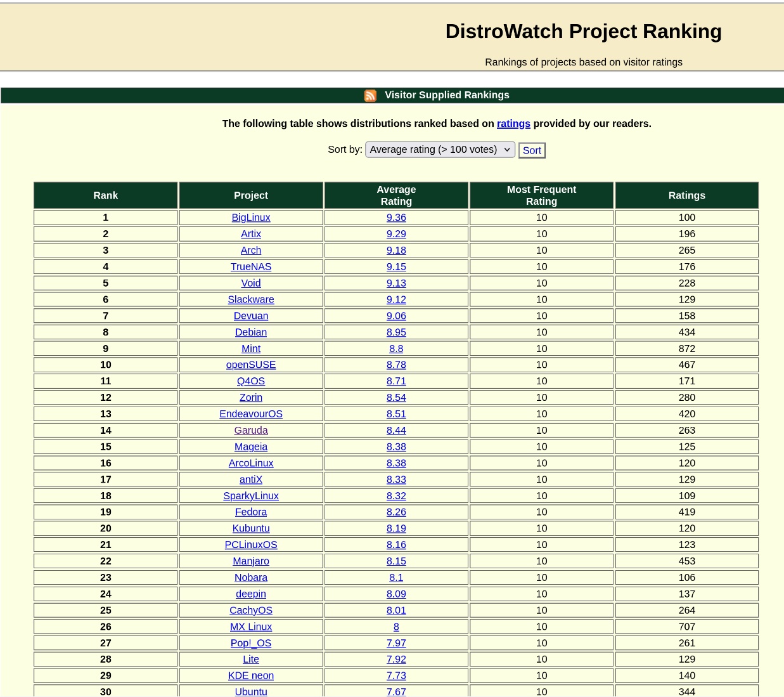Click the Visitor Supplied Rankings title
This screenshot has width=784, height=697.
pyautogui.click(x=447, y=95)
